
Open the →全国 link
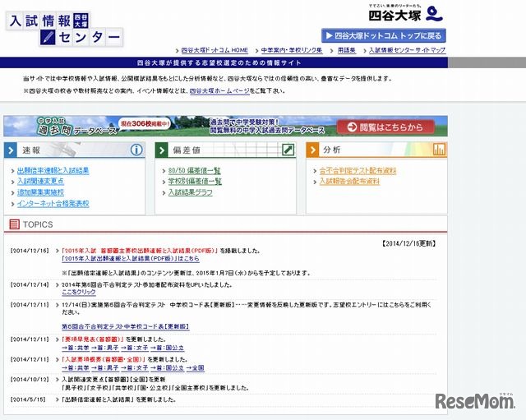[196, 368]
